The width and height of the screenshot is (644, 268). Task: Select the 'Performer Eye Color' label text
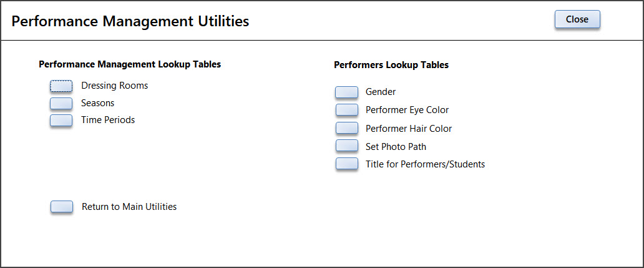407,110
